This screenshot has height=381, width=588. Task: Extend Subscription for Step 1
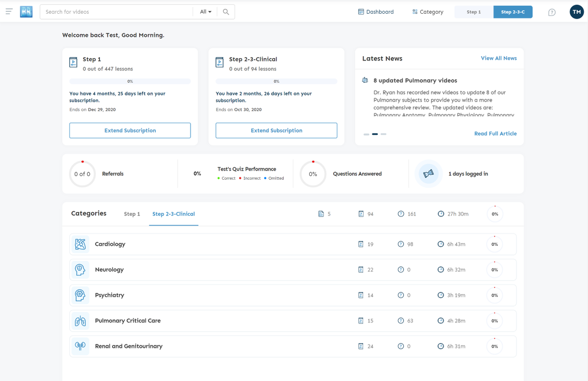click(130, 131)
